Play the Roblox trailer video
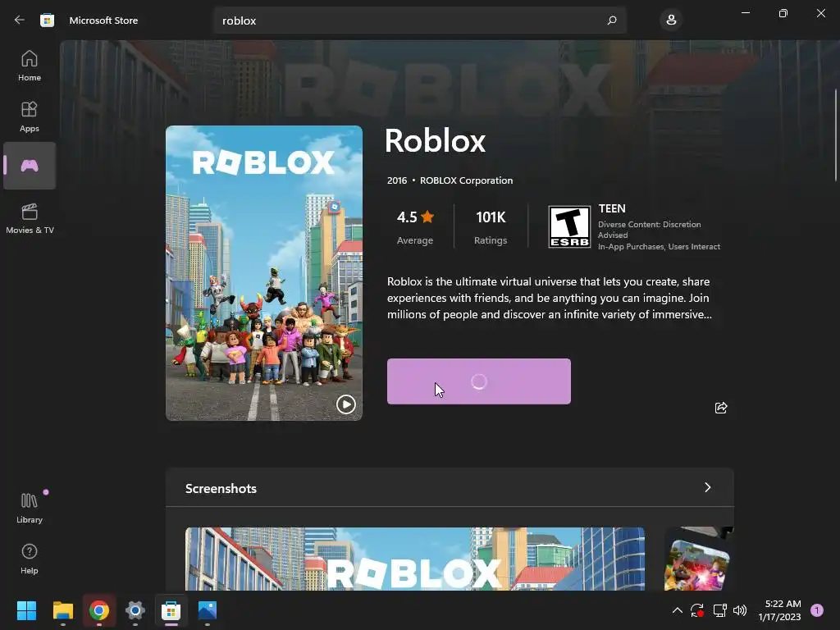The height and width of the screenshot is (630, 840). 345,404
